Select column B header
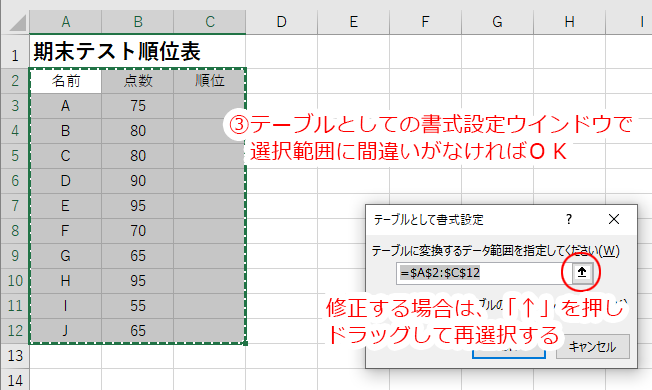Image resolution: width=652 pixels, height=390 pixels. click(138, 22)
